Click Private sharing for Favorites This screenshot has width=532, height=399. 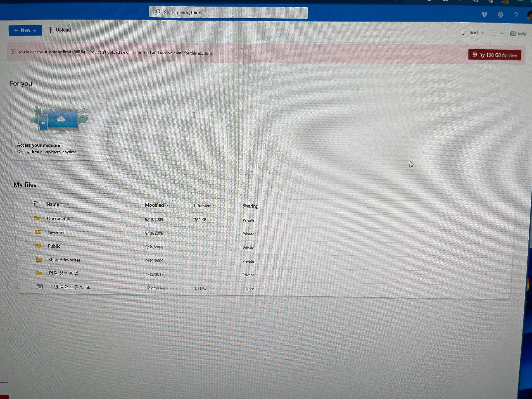click(248, 234)
